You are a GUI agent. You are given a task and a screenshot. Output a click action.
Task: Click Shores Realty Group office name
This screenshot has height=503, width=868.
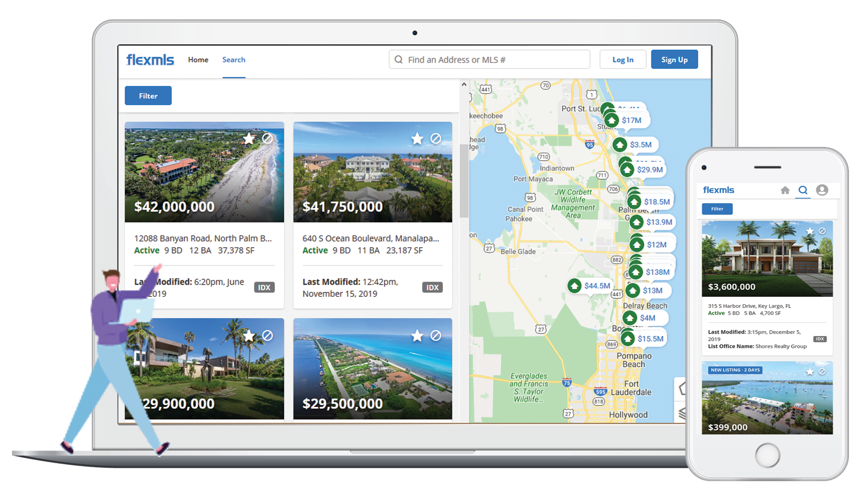(x=781, y=346)
